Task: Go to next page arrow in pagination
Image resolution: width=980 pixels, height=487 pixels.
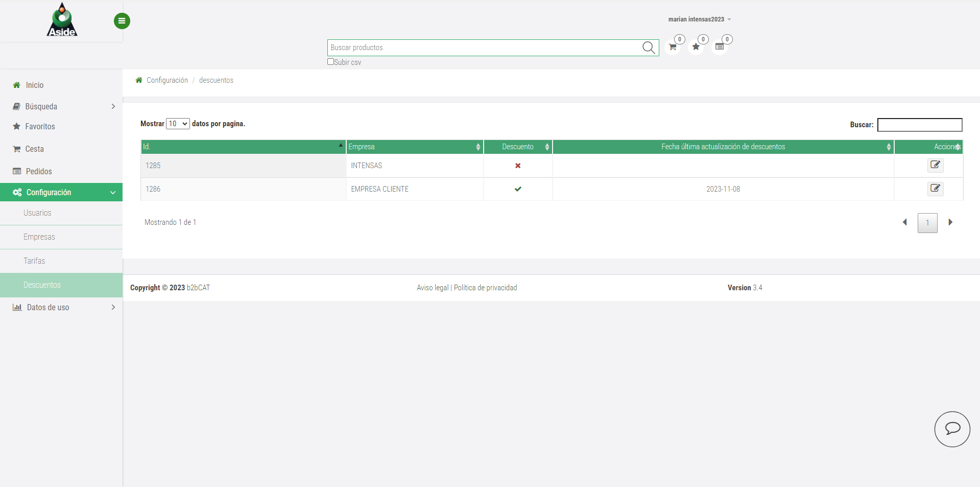Action: pos(950,222)
